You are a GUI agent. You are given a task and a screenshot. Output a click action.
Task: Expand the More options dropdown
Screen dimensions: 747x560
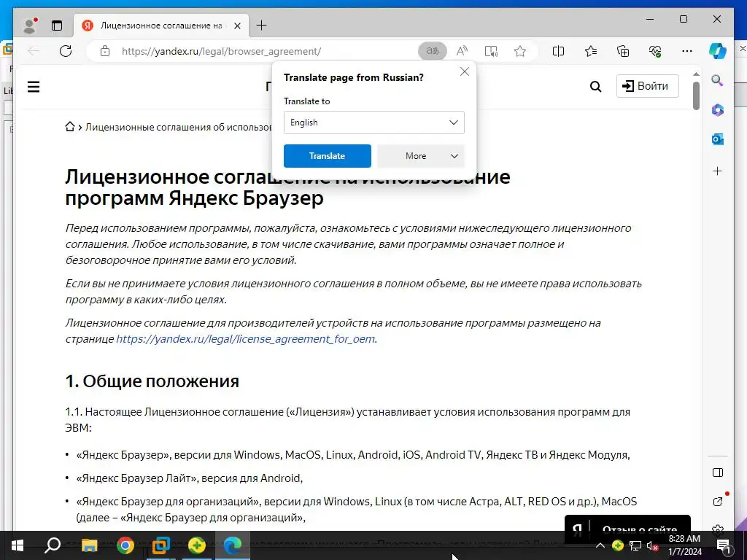[421, 156]
